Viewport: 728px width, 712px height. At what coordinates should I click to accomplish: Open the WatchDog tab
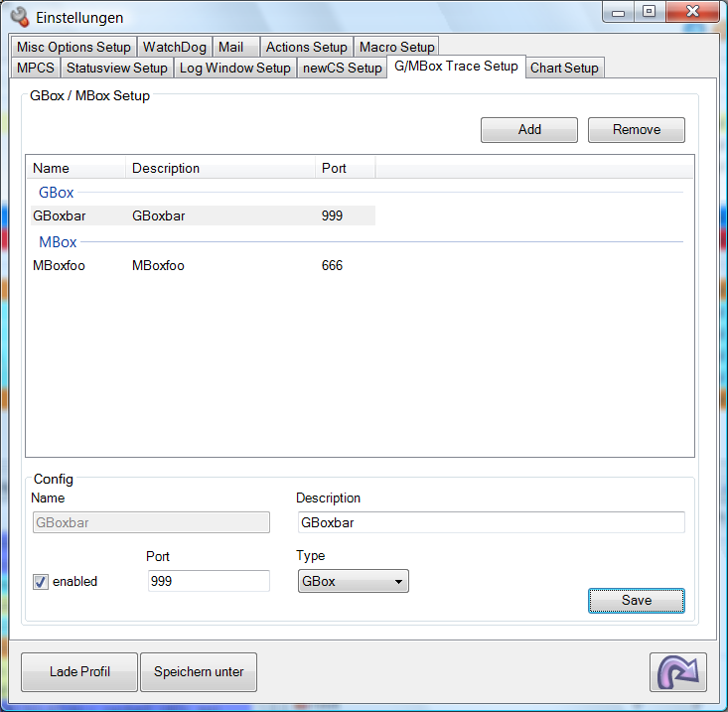pyautogui.click(x=174, y=47)
